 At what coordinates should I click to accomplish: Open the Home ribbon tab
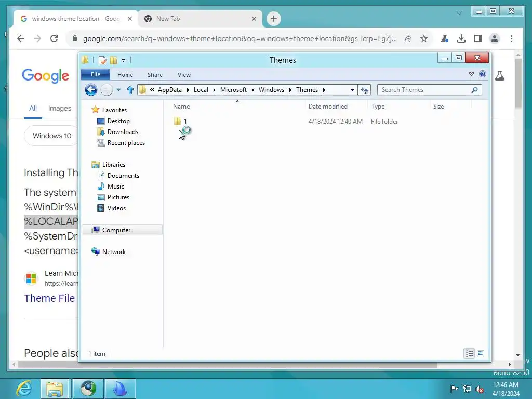(125, 75)
